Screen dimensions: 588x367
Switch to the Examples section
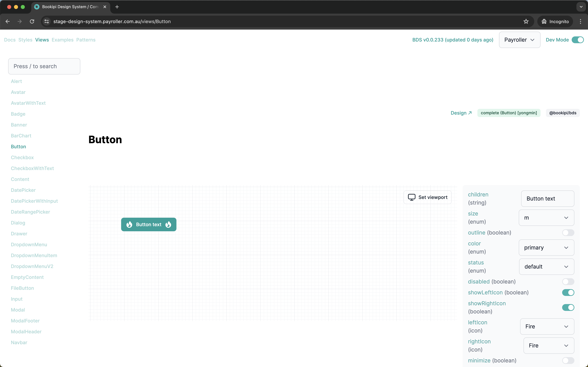coord(62,40)
